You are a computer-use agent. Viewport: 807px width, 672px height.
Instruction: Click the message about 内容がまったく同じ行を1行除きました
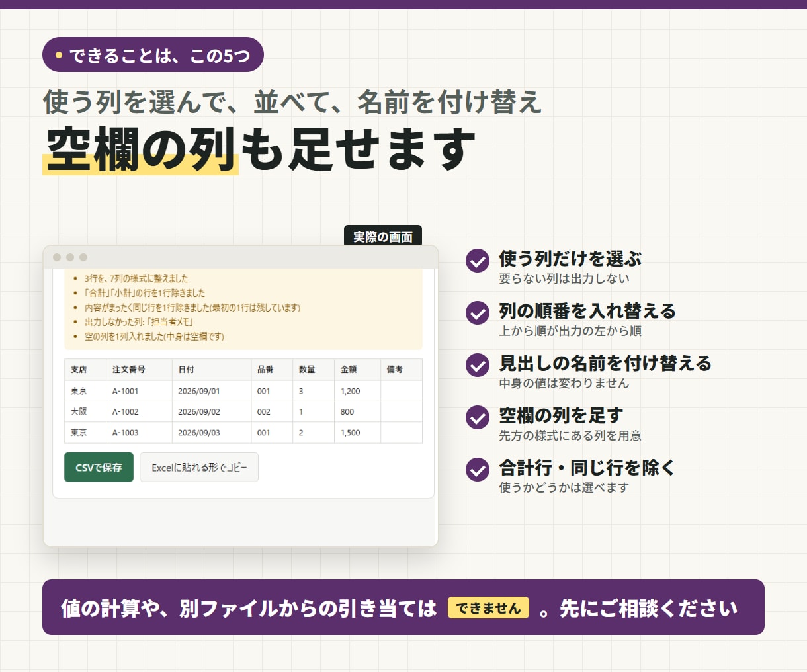[192, 308]
